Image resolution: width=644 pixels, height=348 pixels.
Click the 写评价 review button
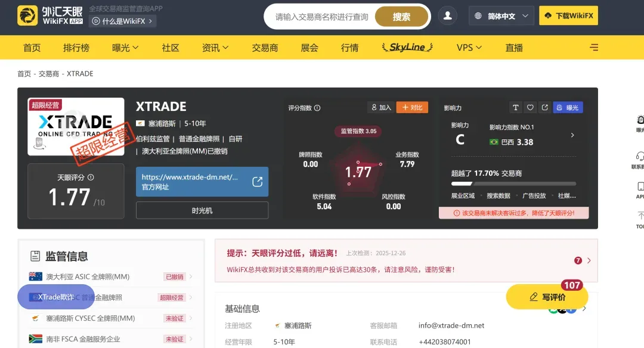[x=547, y=297]
